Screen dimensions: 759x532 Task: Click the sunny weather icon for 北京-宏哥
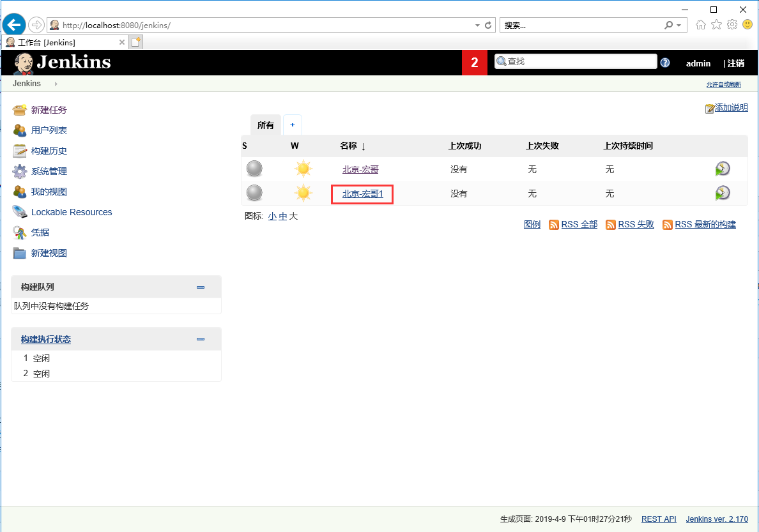[303, 169]
